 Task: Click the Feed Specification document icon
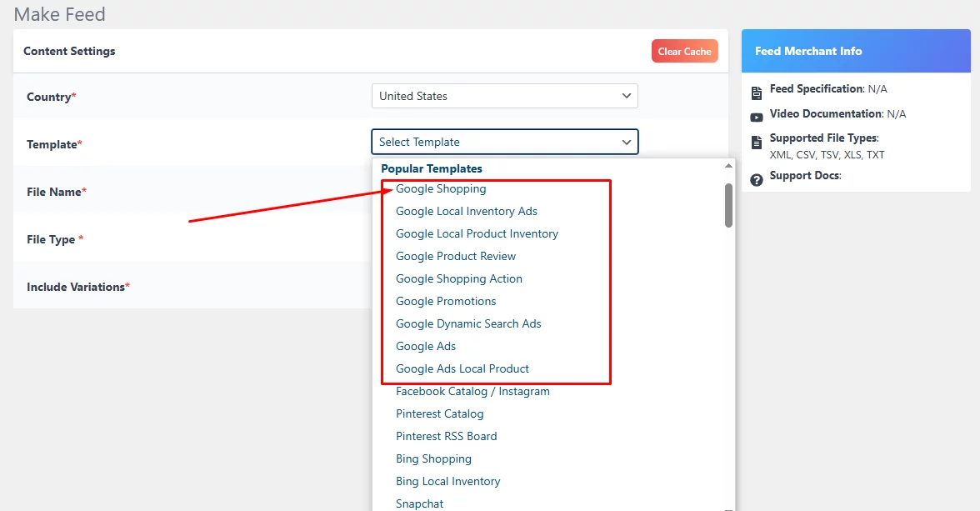757,93
